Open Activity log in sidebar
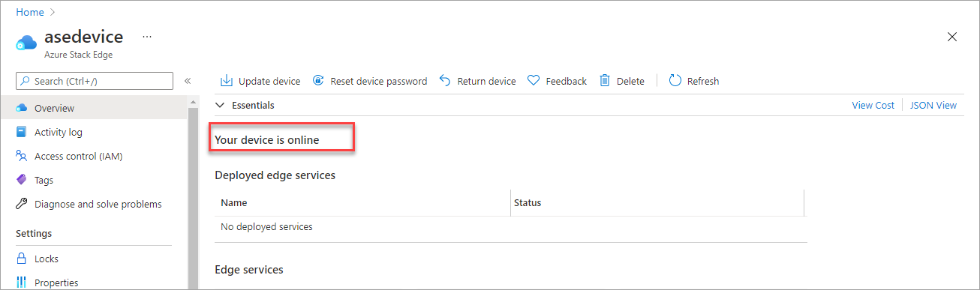This screenshot has height=290, width=980. (59, 132)
